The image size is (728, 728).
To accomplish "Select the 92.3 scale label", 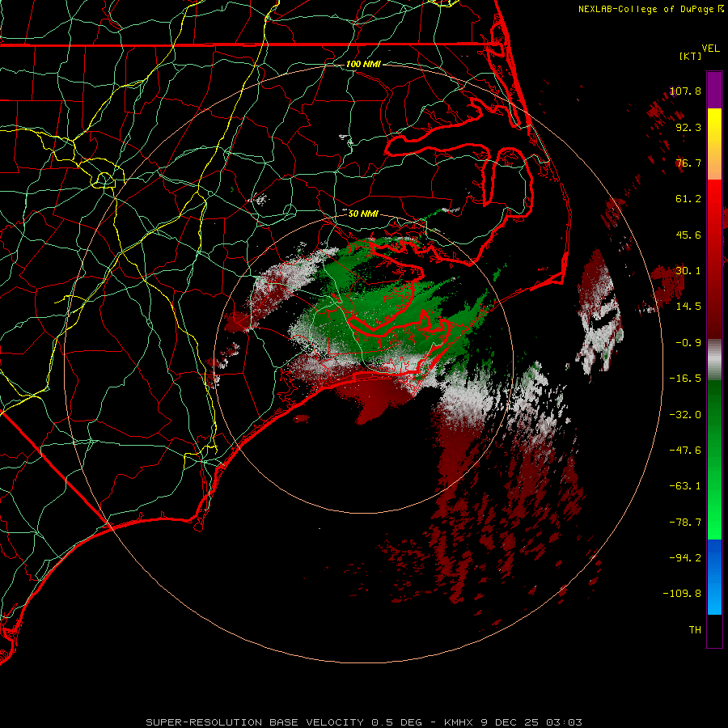I will pyautogui.click(x=688, y=127).
